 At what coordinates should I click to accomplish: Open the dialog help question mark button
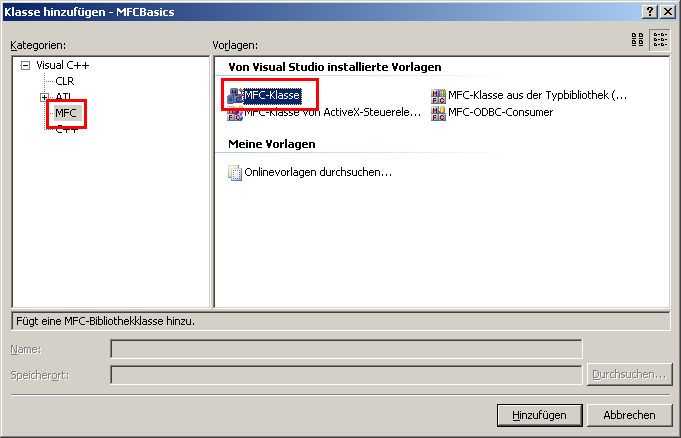(650, 12)
